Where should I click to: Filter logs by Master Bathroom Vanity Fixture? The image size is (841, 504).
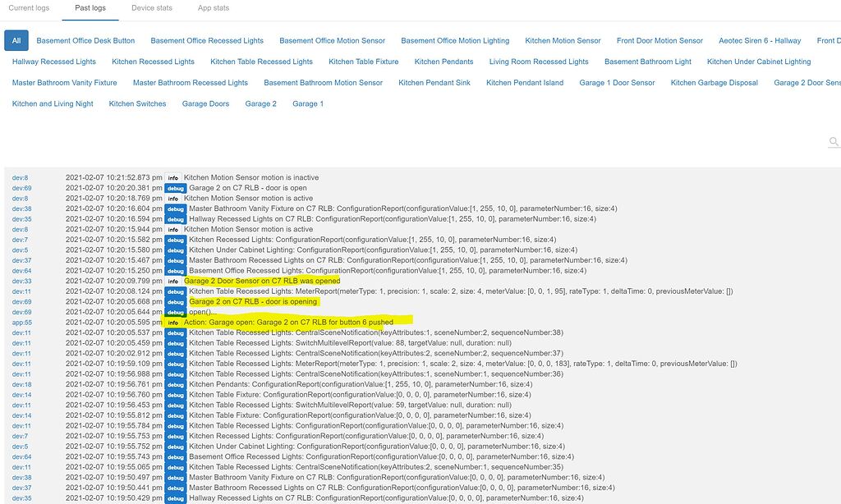tap(64, 83)
